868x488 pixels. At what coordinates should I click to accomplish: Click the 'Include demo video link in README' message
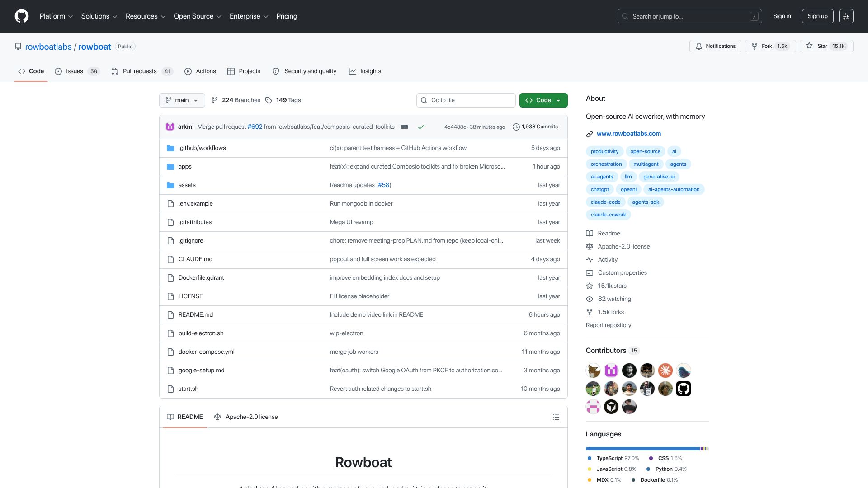(x=376, y=315)
